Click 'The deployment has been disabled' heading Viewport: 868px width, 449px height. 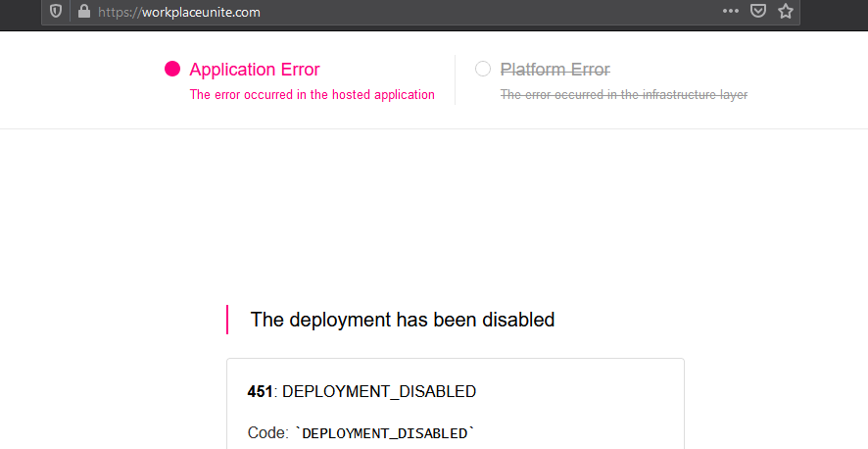(x=403, y=320)
